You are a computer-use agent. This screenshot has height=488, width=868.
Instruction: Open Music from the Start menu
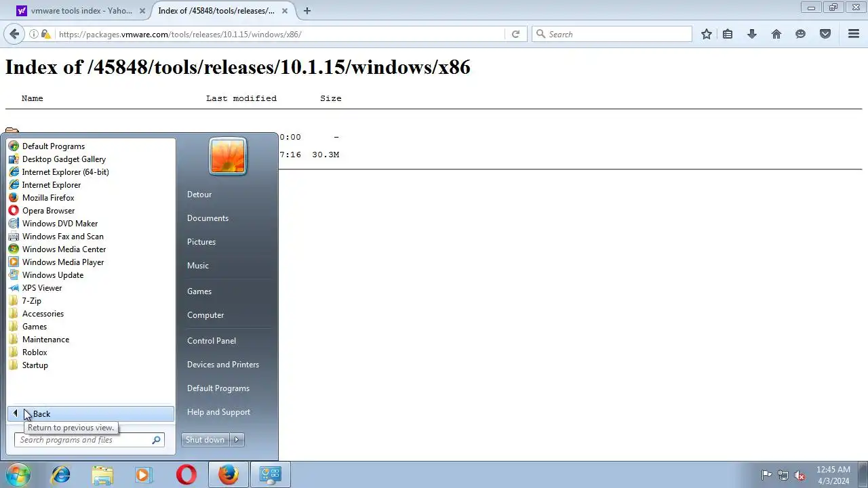198,266
